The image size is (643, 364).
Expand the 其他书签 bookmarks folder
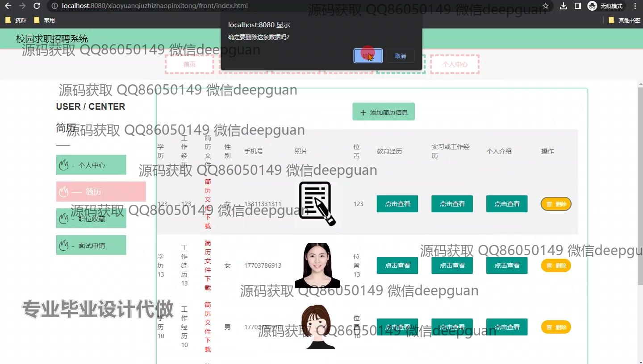[x=624, y=20]
